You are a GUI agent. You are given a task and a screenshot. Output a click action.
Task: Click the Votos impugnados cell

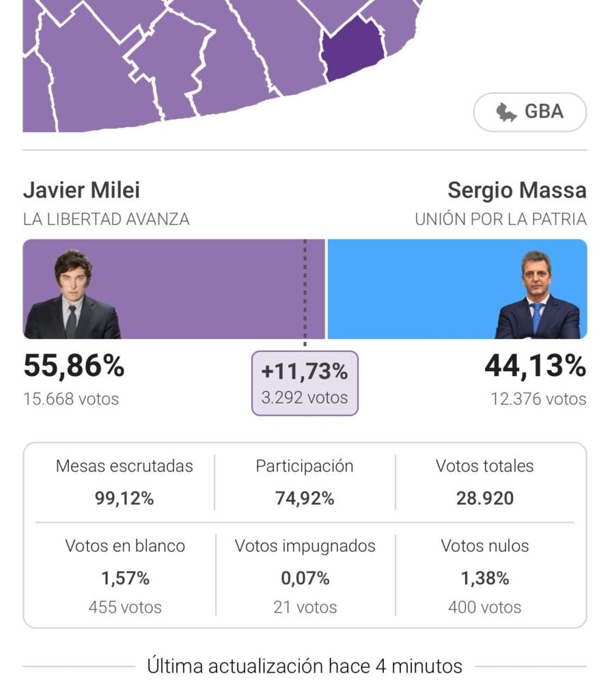(305, 576)
